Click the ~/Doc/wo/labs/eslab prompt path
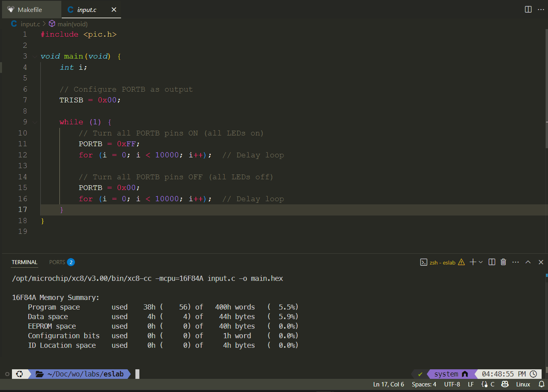Screen dimensions: 548x392 coord(85,374)
